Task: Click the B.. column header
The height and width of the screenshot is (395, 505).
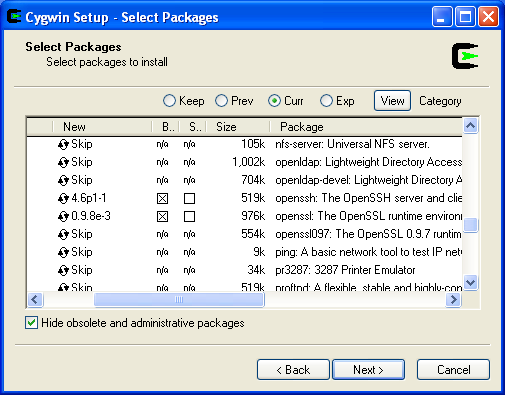Action: pyautogui.click(x=166, y=127)
